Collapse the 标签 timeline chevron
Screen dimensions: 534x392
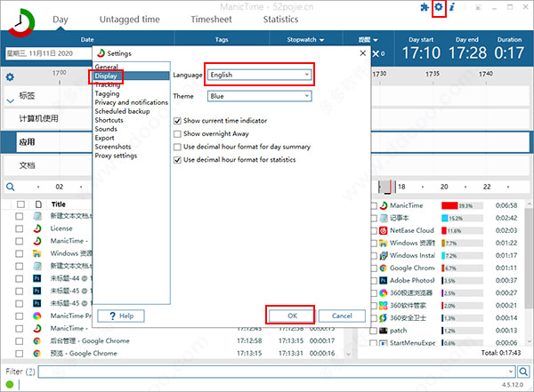10,101
